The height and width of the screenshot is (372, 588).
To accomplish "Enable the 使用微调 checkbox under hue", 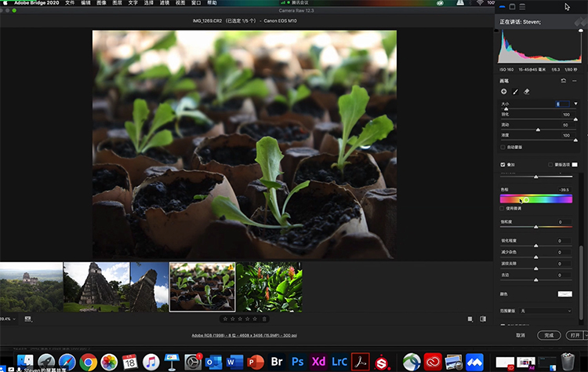I will [x=503, y=208].
